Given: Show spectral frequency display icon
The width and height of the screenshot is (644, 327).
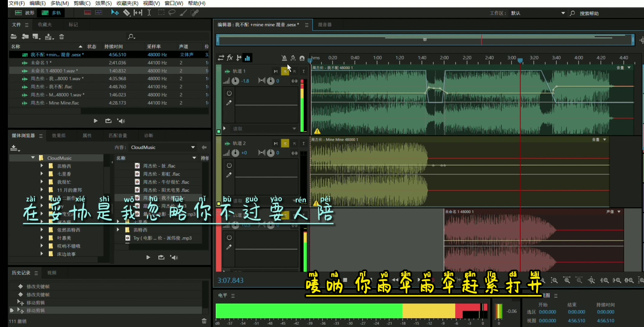Looking at the screenshot, I should (x=87, y=13).
